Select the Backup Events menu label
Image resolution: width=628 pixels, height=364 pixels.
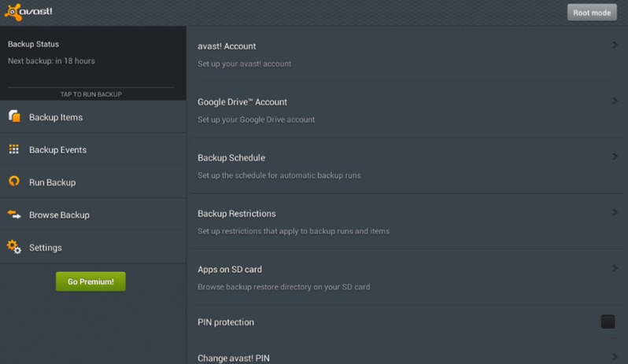(x=57, y=149)
